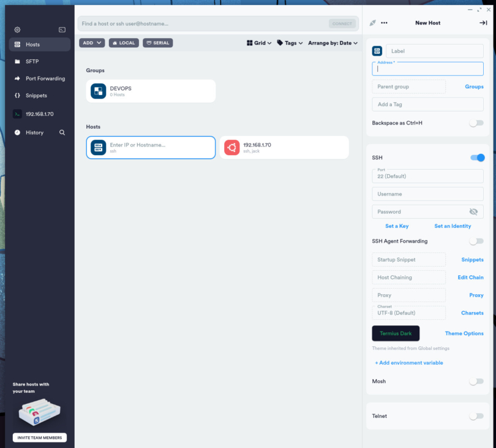496x448 pixels.
Task: Open the ADD dropdown button
Action: (92, 43)
